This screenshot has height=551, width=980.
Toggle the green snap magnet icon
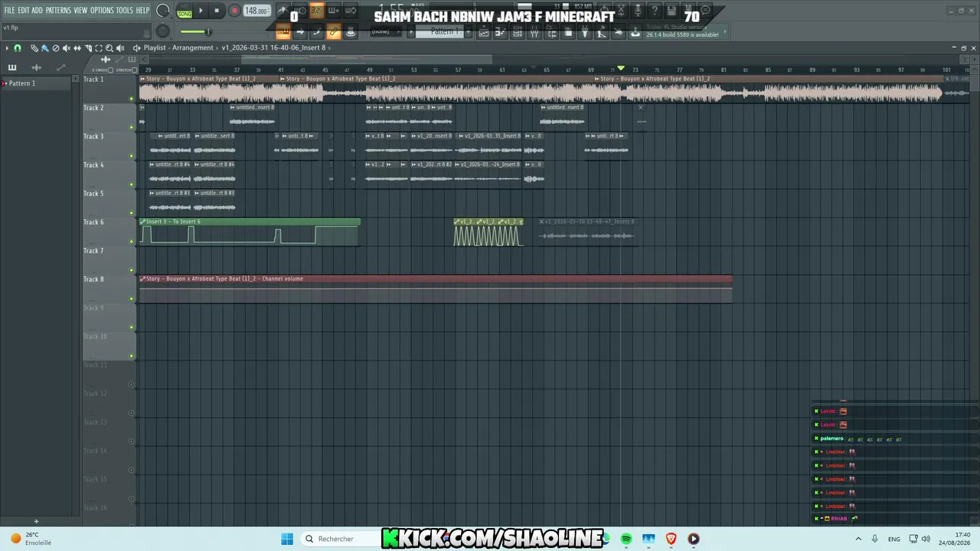click(x=18, y=48)
